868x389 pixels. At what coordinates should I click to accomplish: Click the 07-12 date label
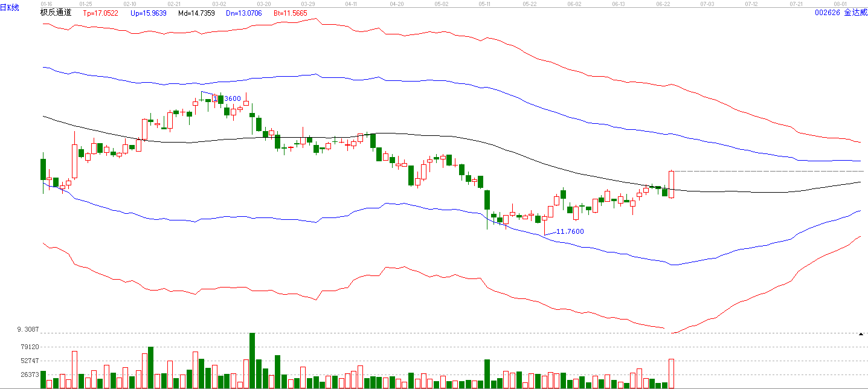[x=752, y=4]
